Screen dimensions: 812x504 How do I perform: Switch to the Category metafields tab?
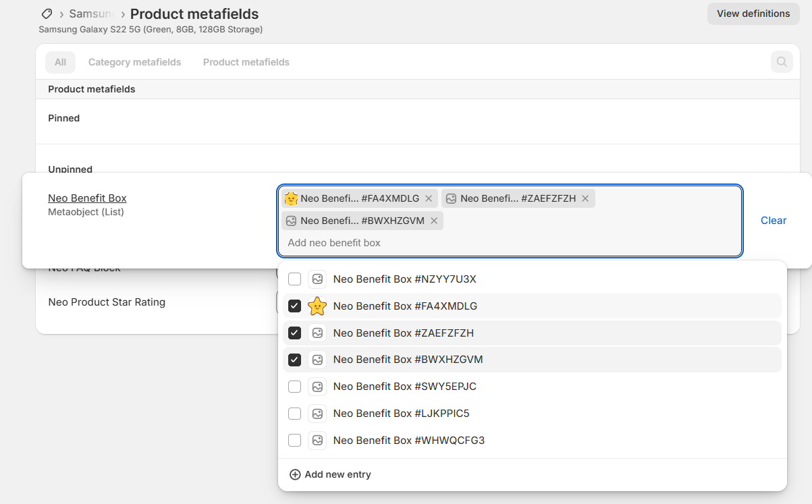[135, 62]
